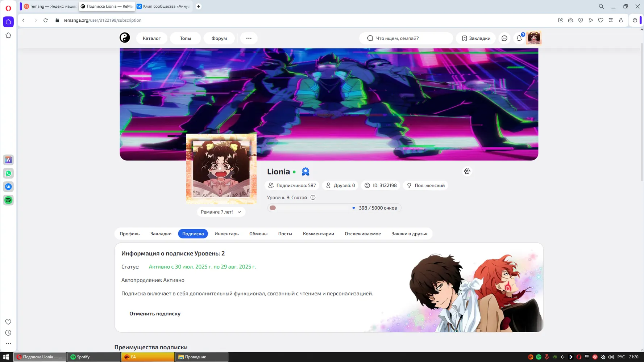Open the notifications bell
This screenshot has width=644, height=362.
click(519, 38)
